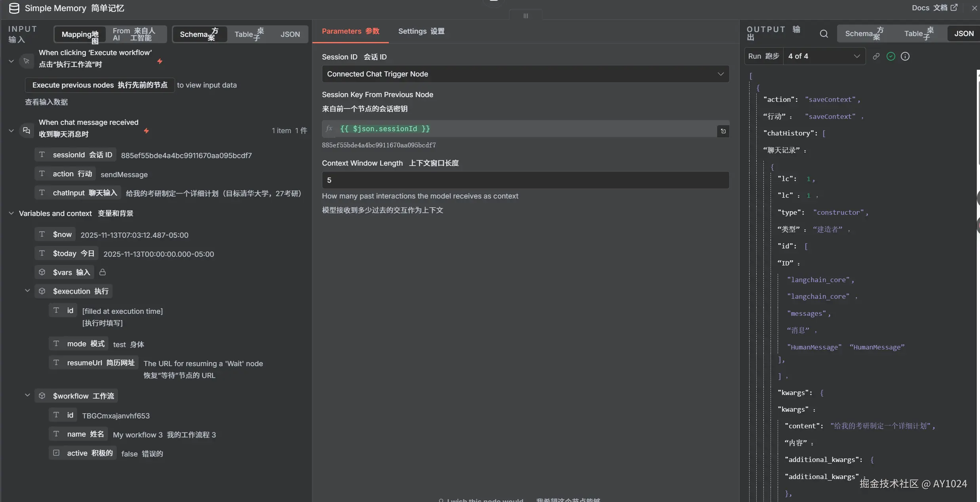Click the Simple Memory database icon
980x502 pixels.
[14, 8]
